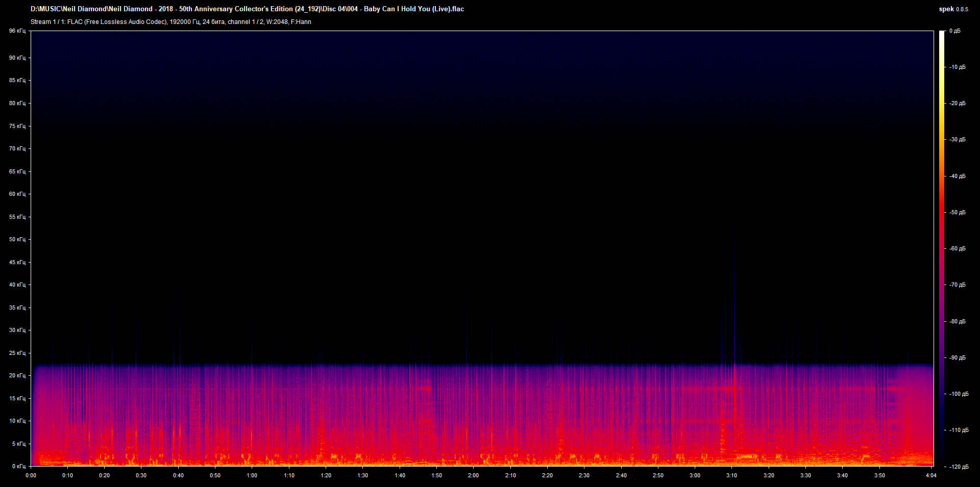Click the -120 дБ scale label
Image resolution: width=980 pixels, height=487 pixels.
[958, 467]
